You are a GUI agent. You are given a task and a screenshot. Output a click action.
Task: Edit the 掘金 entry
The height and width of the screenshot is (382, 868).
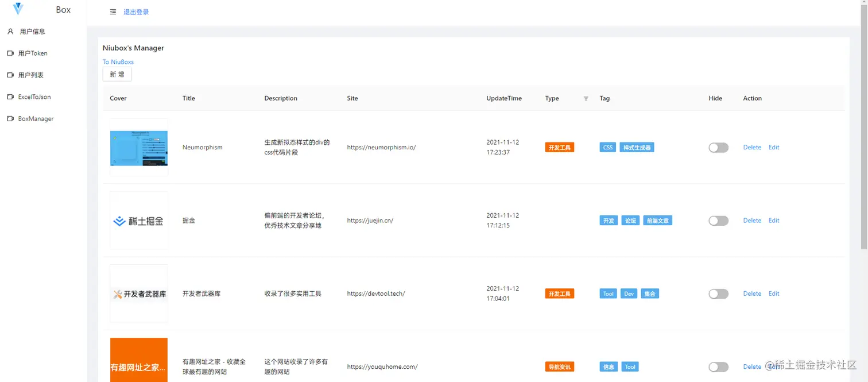click(774, 221)
